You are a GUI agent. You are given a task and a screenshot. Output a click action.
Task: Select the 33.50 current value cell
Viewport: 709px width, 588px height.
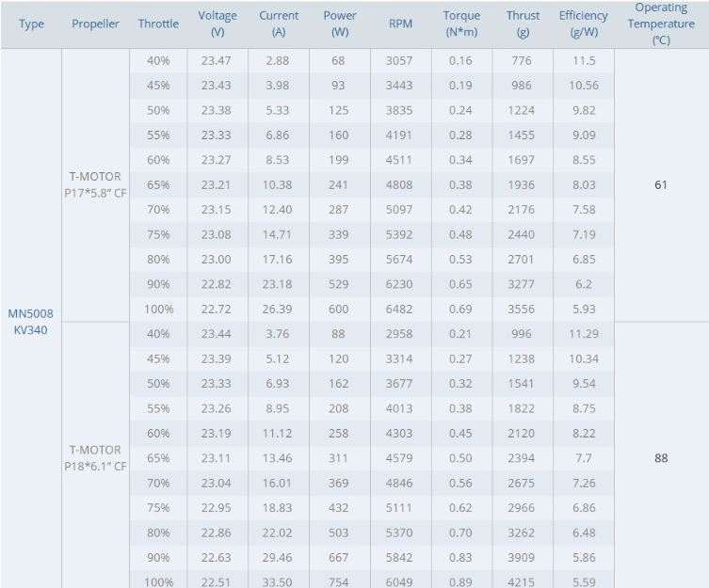277,581
